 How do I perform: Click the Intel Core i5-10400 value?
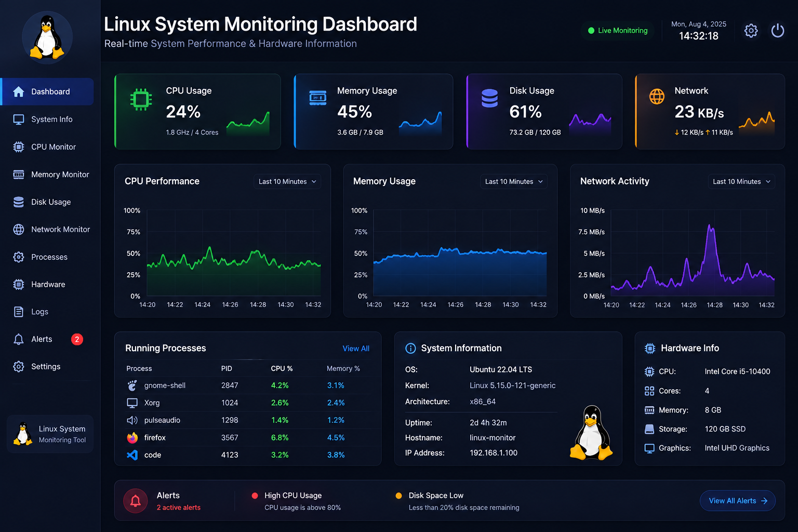coord(737,371)
